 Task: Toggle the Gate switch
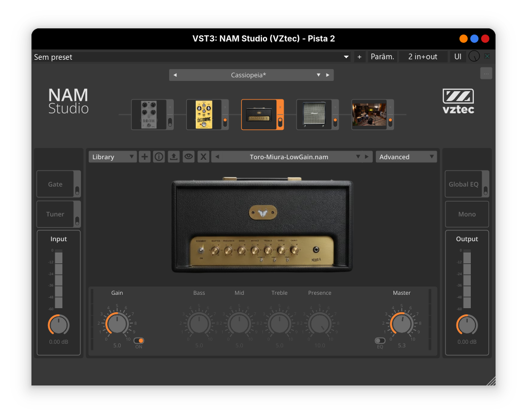(77, 191)
